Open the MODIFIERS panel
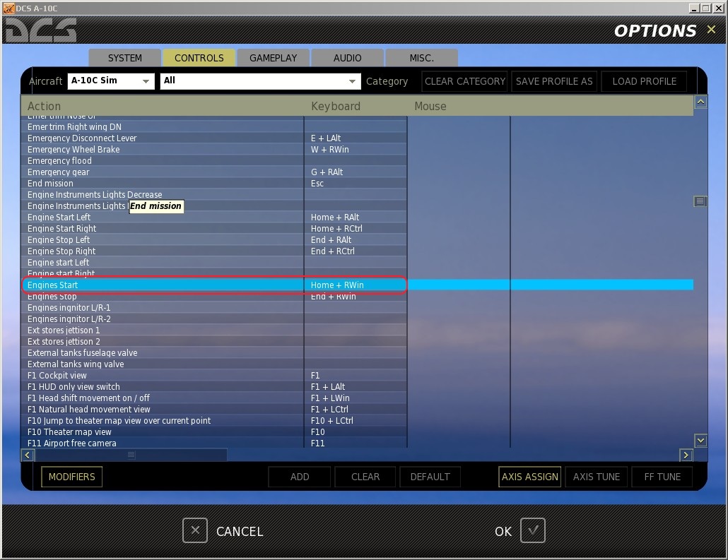Image resolution: width=728 pixels, height=560 pixels. pyautogui.click(x=71, y=477)
